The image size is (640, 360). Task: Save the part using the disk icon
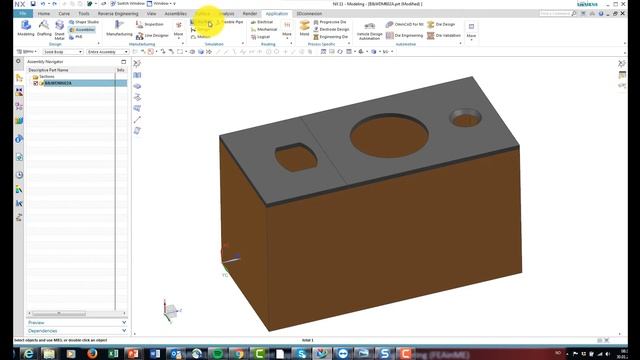click(x=33, y=4)
